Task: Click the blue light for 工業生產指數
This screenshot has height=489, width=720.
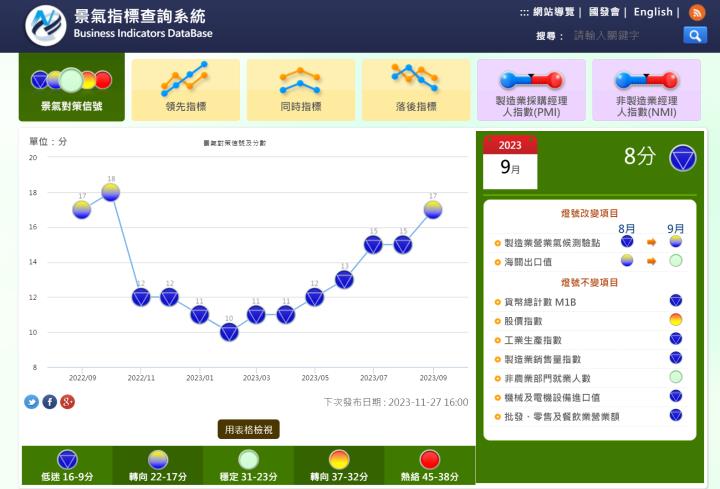Action: pos(675,339)
